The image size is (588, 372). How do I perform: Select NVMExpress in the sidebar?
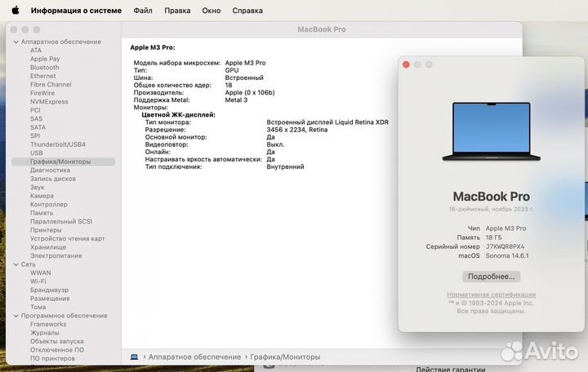pos(49,102)
